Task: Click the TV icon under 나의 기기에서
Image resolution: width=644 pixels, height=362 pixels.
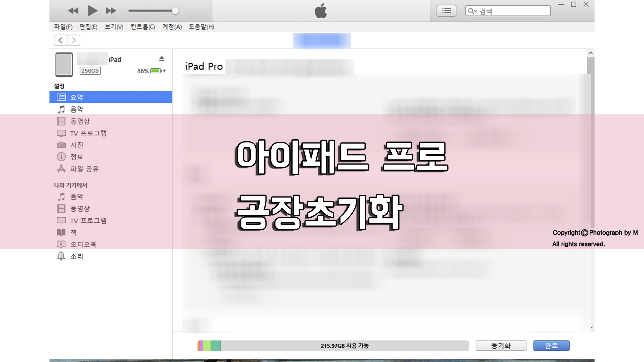Action: click(61, 220)
